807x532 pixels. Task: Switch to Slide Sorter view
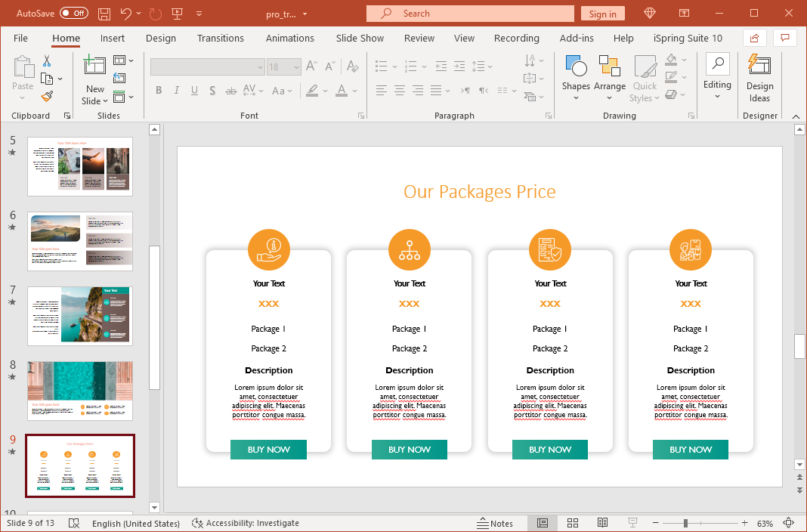(573, 523)
